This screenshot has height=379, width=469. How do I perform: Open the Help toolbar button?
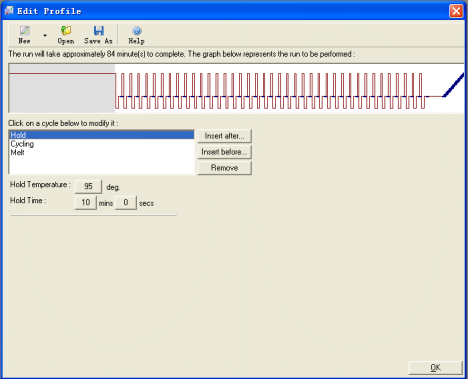pos(136,35)
